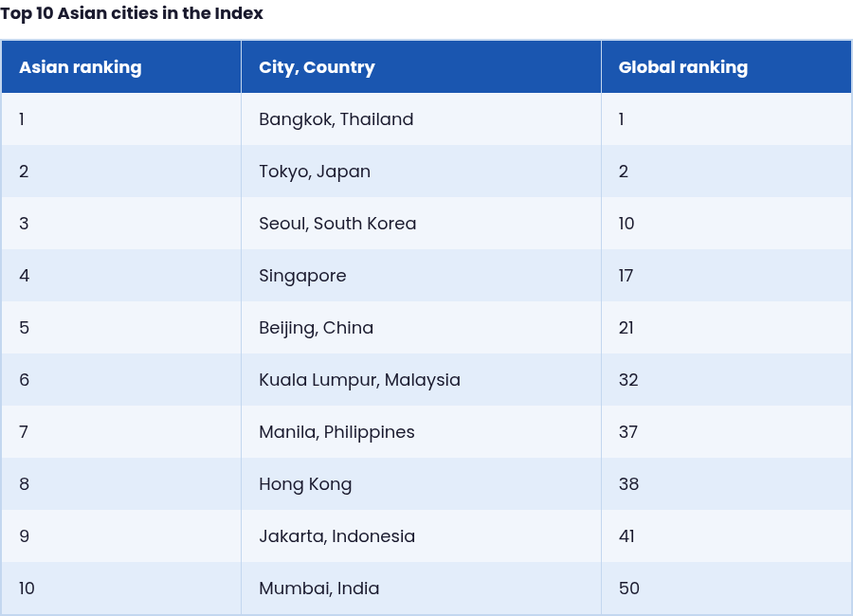Select the Bangkok, Thailand cell
853x616 pixels.
pos(421,119)
